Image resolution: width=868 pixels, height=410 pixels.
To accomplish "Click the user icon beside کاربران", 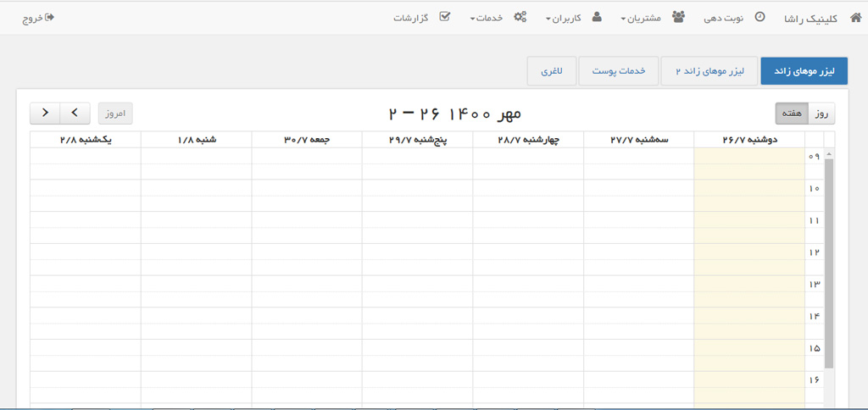I will coord(597,17).
